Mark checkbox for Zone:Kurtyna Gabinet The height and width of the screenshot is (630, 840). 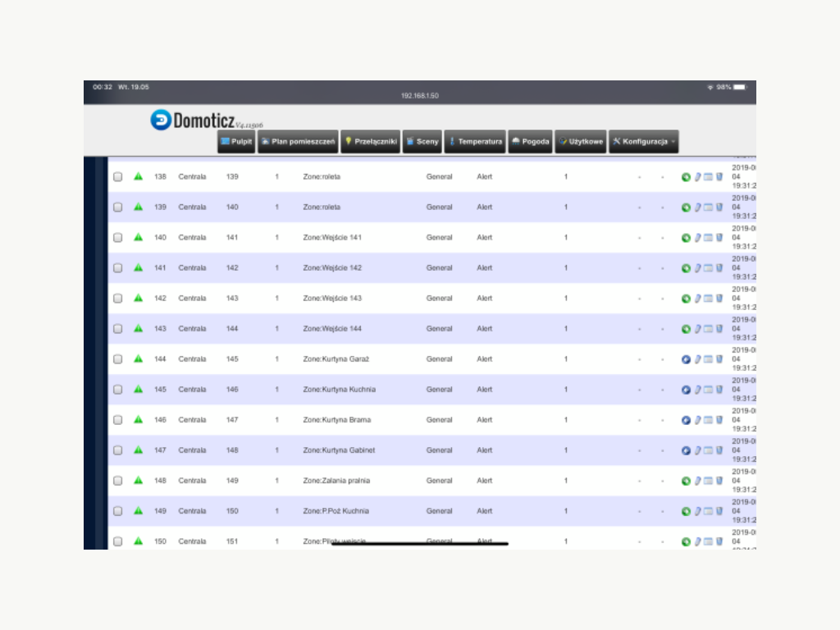tap(118, 450)
